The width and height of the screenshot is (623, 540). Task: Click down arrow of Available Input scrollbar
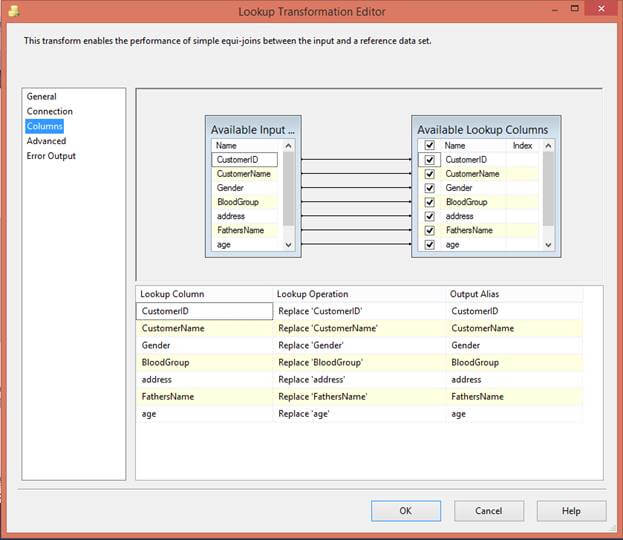[288, 245]
